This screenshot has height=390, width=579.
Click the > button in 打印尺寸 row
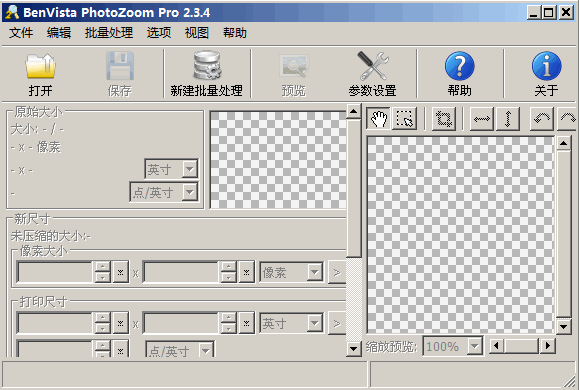pos(337,324)
